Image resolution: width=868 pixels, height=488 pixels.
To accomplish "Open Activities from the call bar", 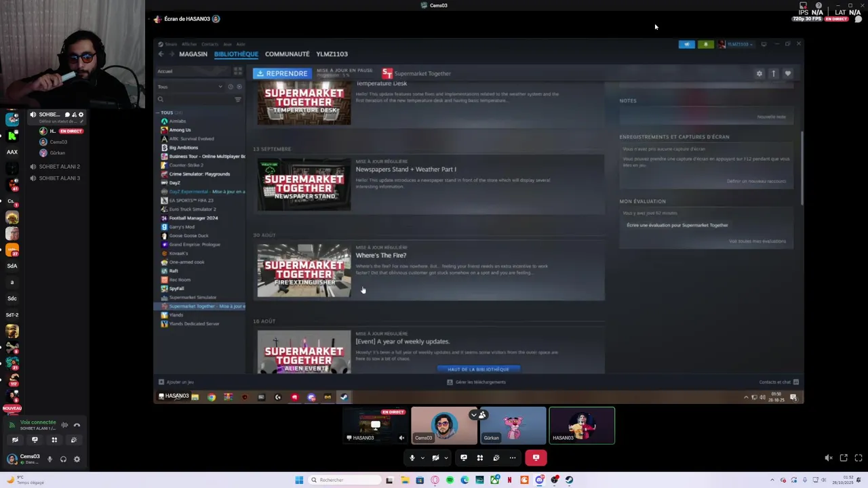I will coord(480,457).
